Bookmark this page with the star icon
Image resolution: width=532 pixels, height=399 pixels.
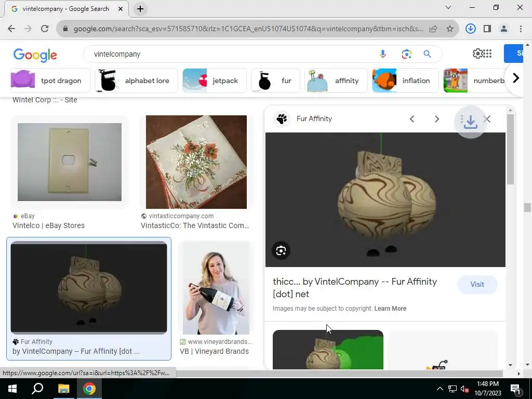coord(450,29)
